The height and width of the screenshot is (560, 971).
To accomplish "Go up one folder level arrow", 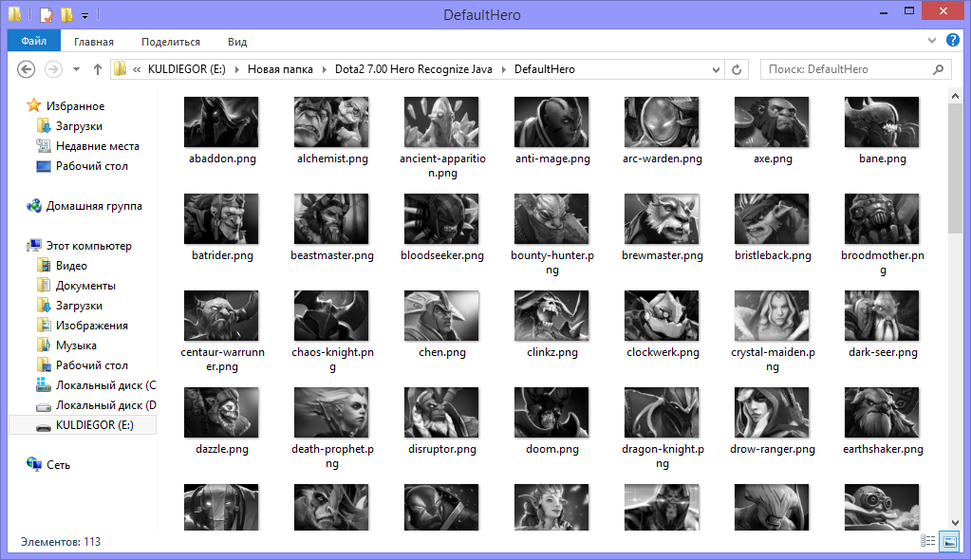I will (97, 69).
